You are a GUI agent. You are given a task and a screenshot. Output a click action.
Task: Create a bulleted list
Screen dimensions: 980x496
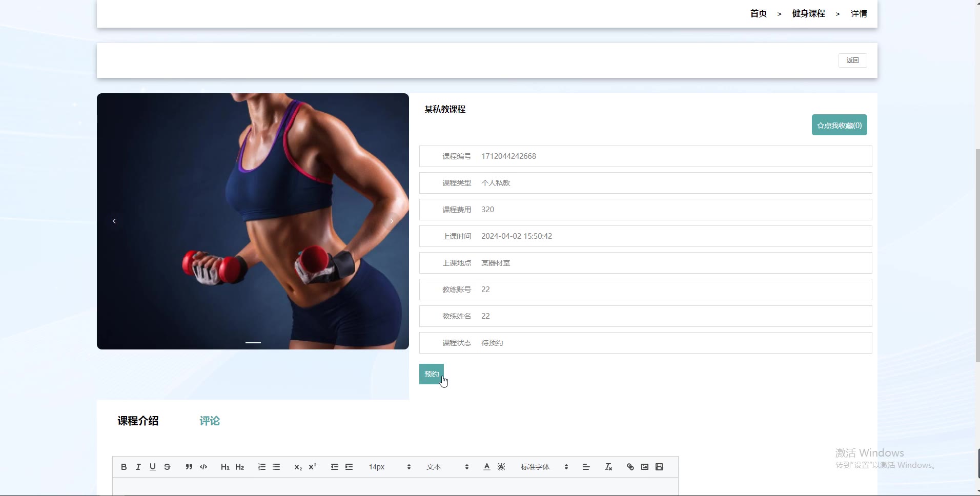(x=276, y=467)
